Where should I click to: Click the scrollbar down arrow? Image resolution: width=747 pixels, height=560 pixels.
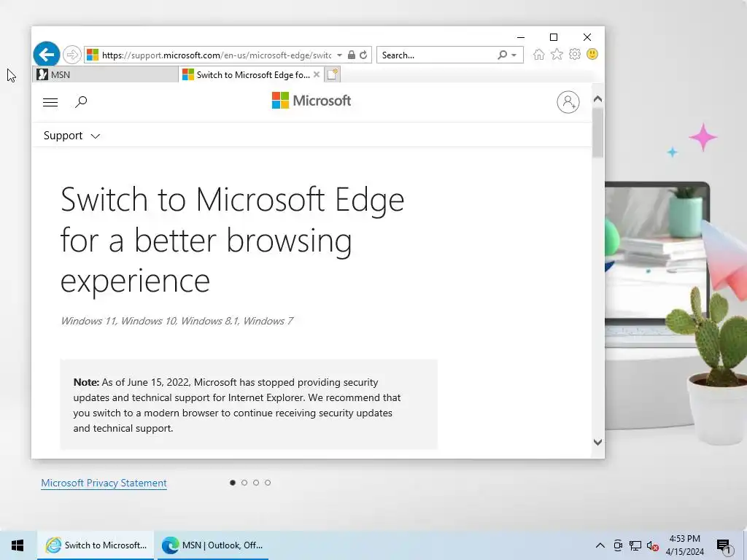[597, 443]
